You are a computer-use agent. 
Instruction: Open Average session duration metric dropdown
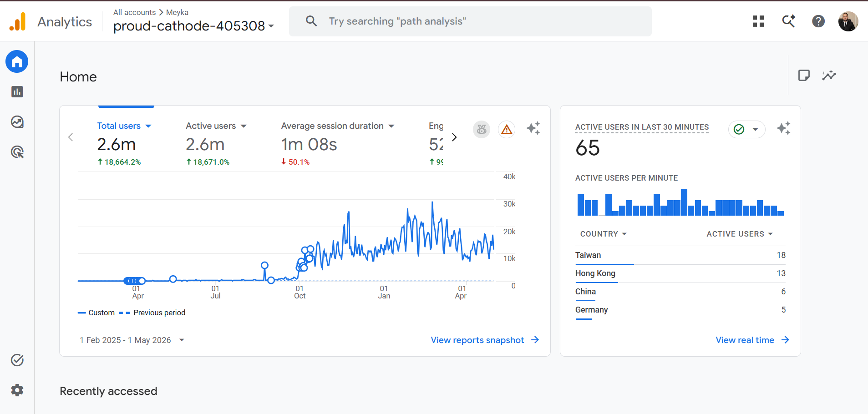[x=338, y=126]
